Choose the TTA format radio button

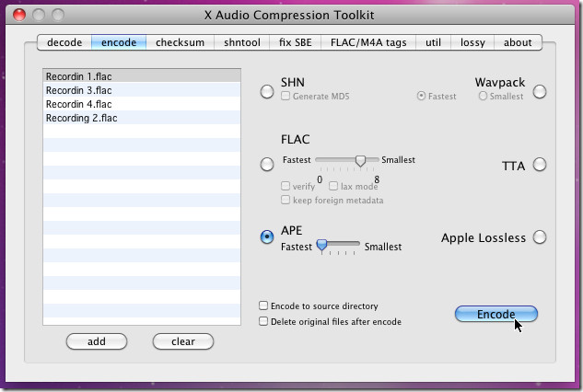point(540,164)
